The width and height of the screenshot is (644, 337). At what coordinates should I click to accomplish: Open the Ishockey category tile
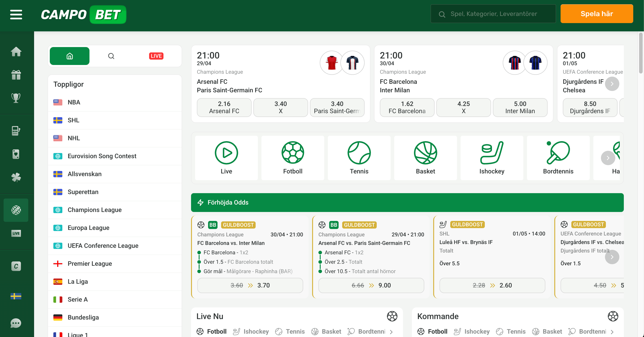point(492,158)
